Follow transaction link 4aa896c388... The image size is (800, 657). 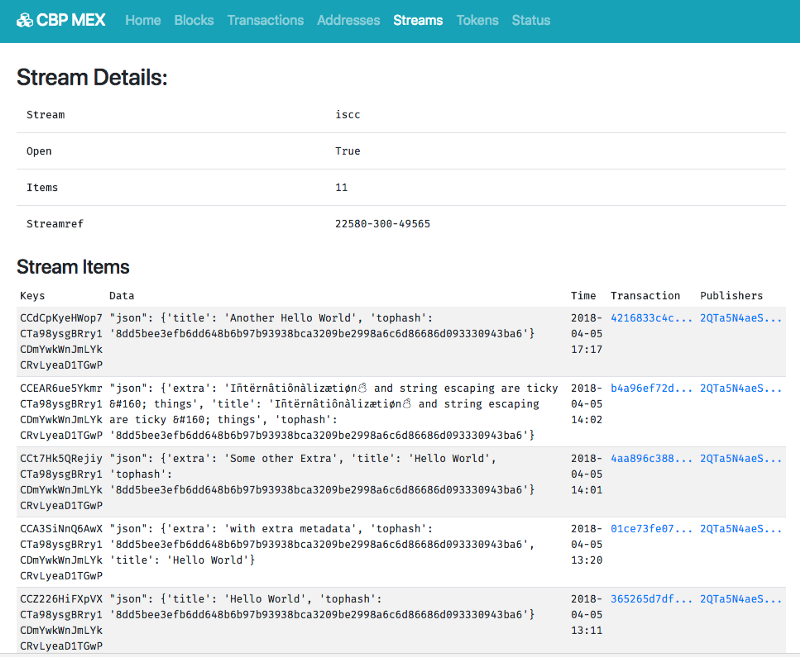652,458
